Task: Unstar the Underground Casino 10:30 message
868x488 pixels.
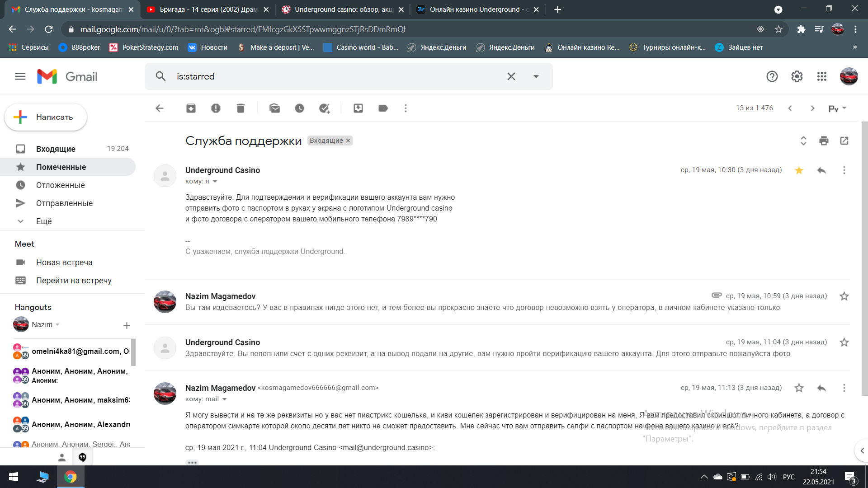Action: 799,170
